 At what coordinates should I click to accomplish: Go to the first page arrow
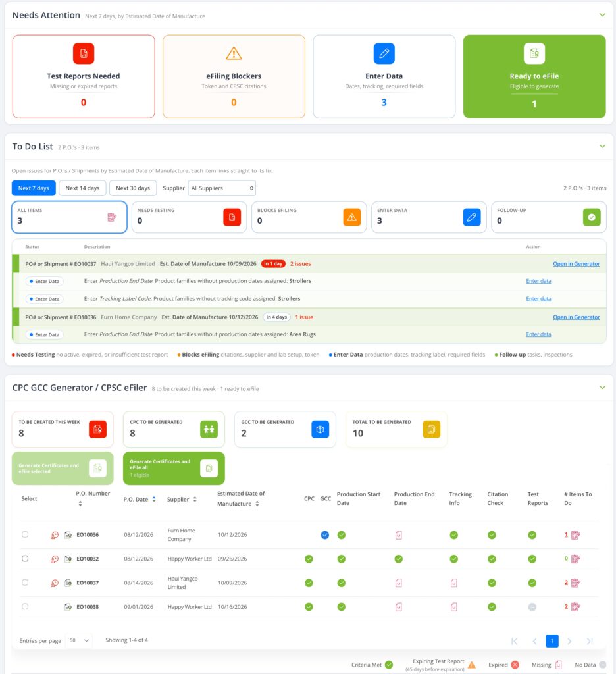pyautogui.click(x=514, y=642)
